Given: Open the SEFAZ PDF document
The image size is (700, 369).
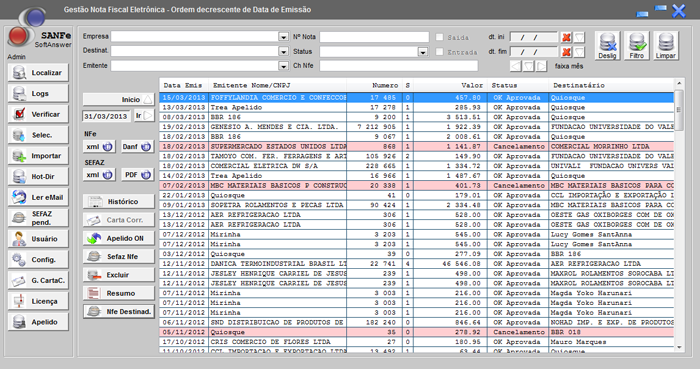Looking at the screenshot, I should [x=138, y=175].
